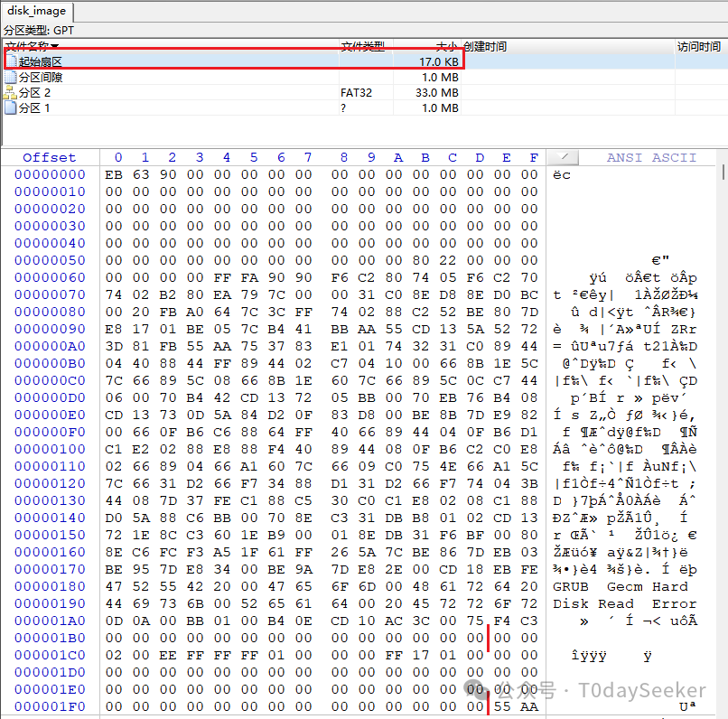Click offset 000001C0 row label

click(x=50, y=656)
